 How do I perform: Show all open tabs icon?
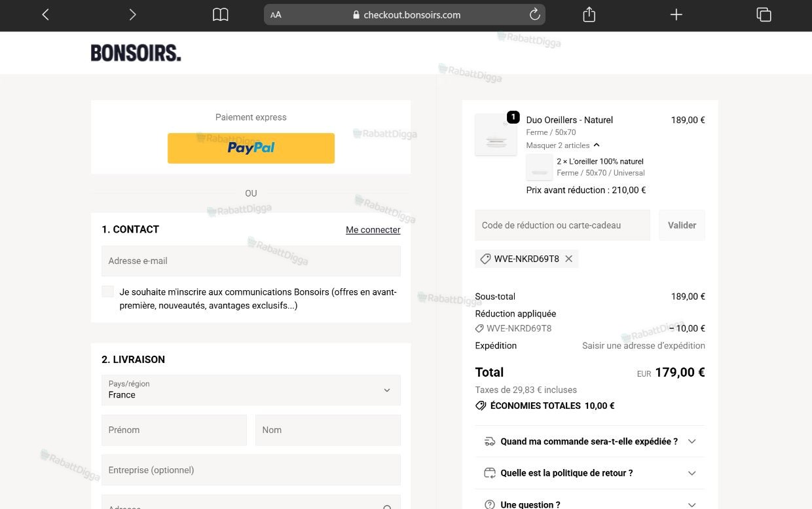[x=764, y=14]
